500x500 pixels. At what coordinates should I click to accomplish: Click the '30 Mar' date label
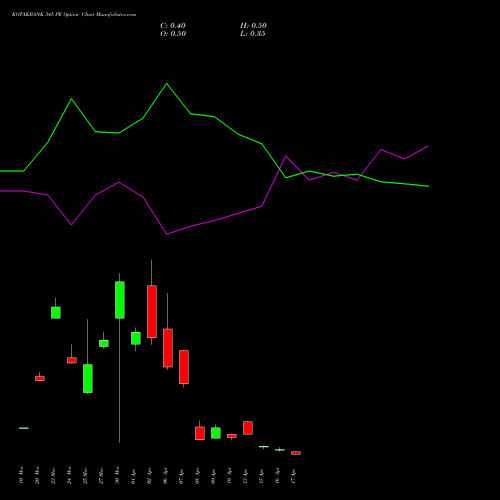pyautogui.click(x=117, y=475)
